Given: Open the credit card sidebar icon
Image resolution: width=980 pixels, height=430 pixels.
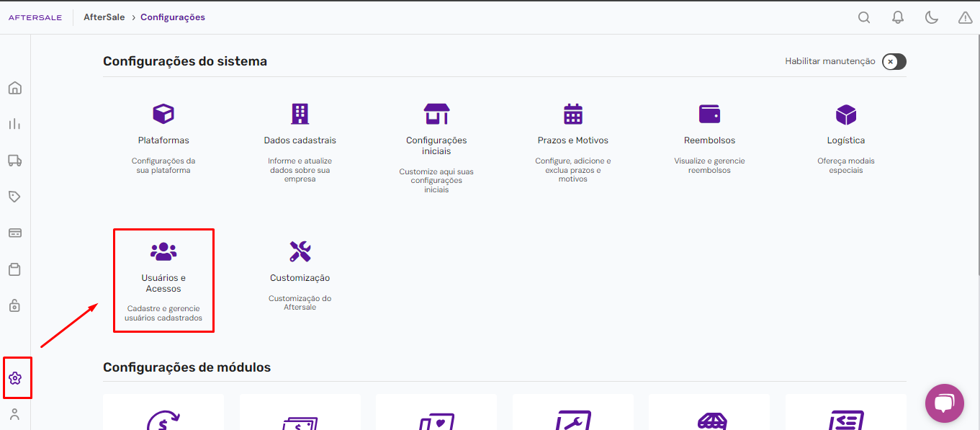Looking at the screenshot, I should tap(14, 233).
